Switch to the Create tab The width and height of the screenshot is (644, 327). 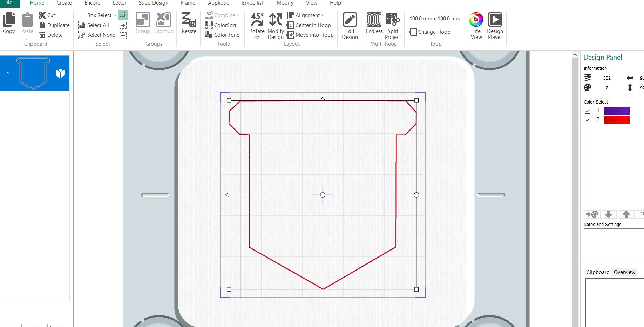(64, 3)
